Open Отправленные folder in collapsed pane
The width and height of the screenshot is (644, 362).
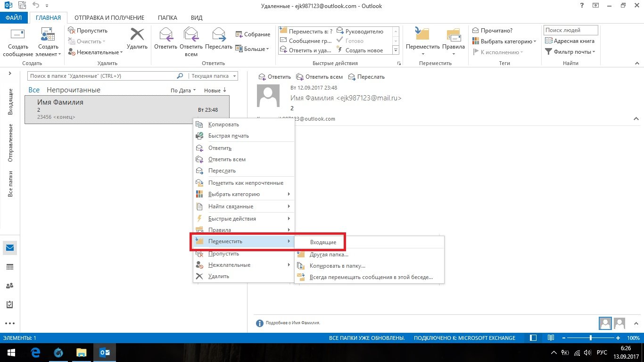[x=10, y=143]
